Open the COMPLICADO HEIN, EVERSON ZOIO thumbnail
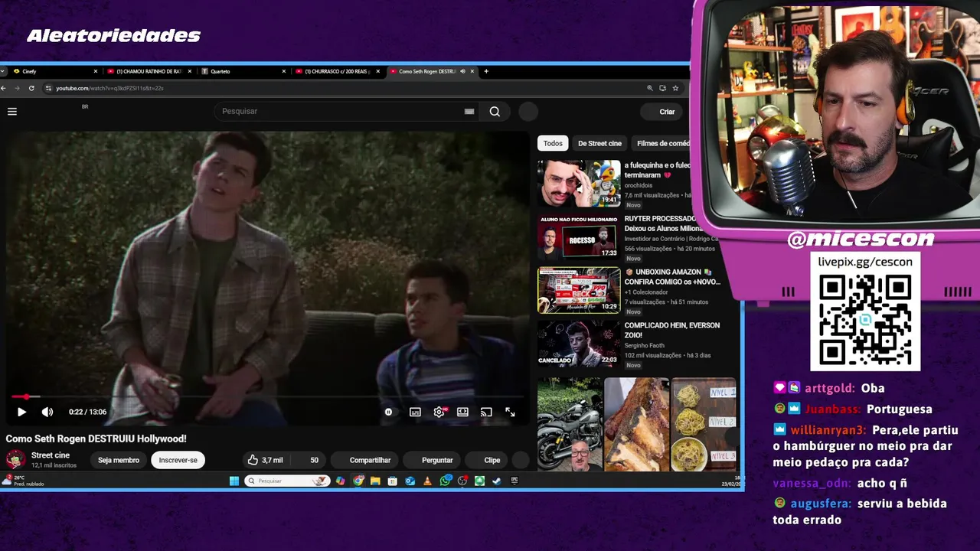Viewport: 980px width, 551px height. [579, 344]
